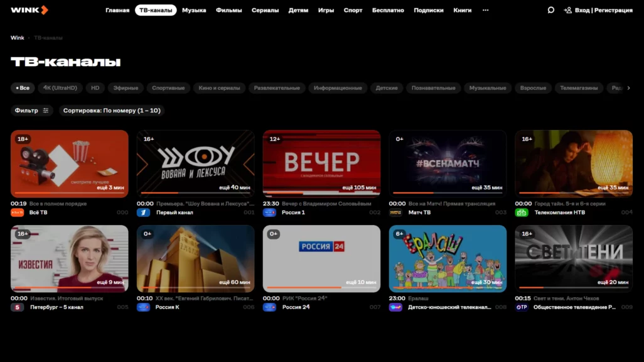Open the Фильтр button

point(31,111)
